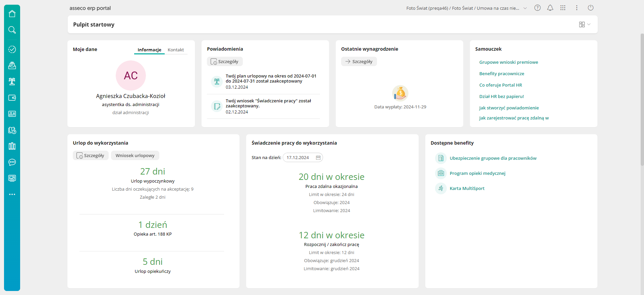Open the Dział HR bez papieru! link
The image size is (644, 295).
point(501,96)
